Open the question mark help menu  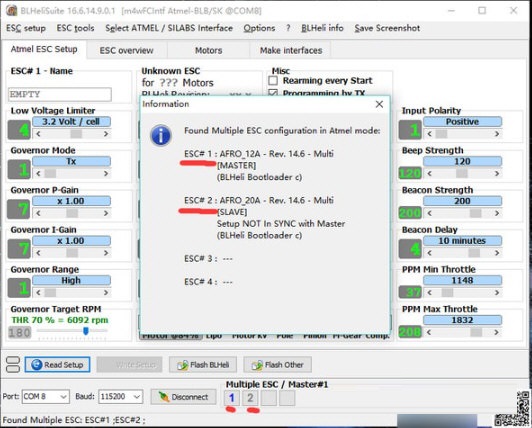click(288, 28)
